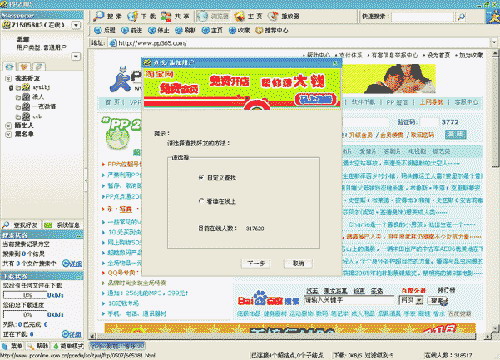Click the 下一步 next button
The image size is (500, 360).
[x=256, y=263]
